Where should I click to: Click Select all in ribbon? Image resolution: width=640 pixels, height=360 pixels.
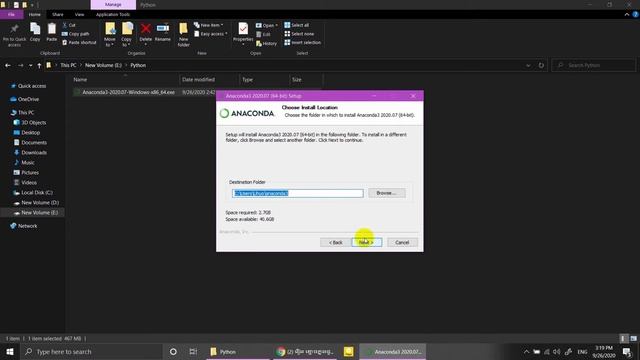coord(297,25)
